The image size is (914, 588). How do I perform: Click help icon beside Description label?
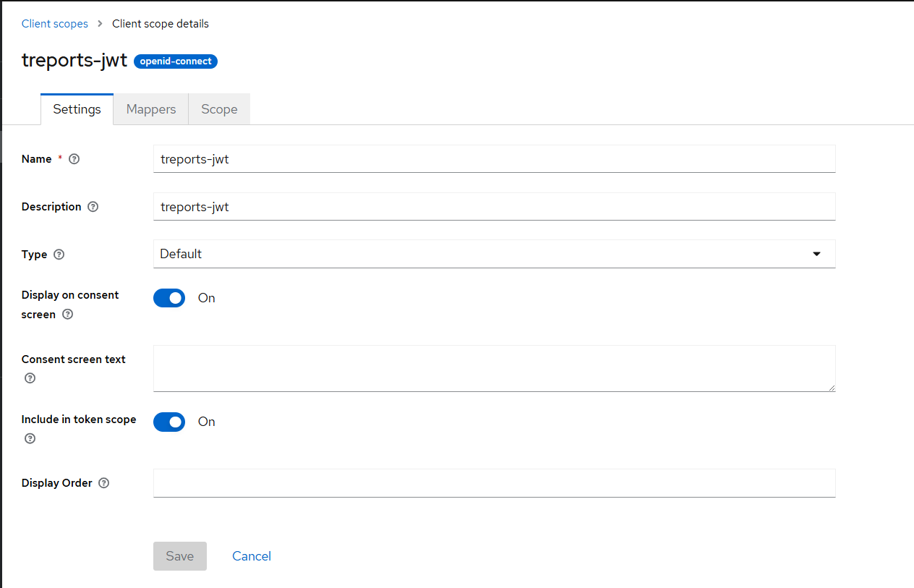(x=93, y=207)
